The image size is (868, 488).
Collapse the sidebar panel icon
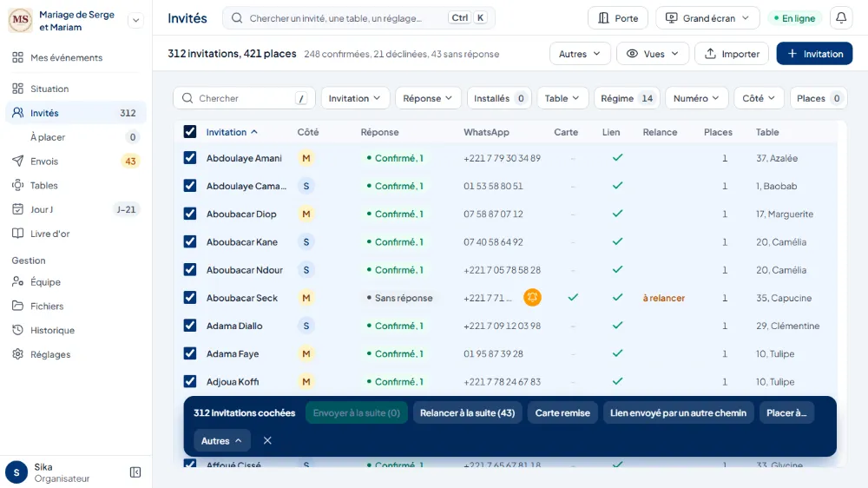pos(135,472)
